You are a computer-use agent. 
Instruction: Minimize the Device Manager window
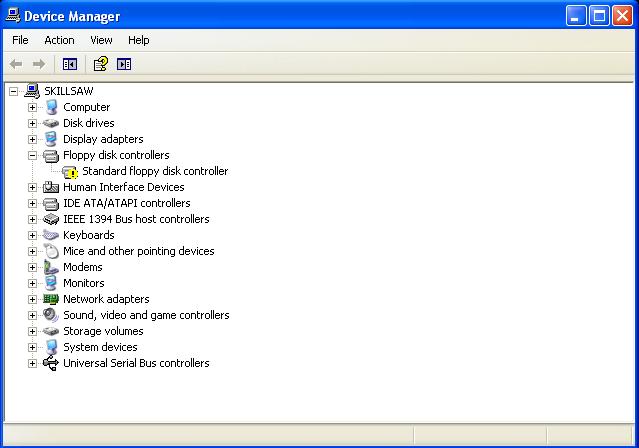(x=576, y=16)
